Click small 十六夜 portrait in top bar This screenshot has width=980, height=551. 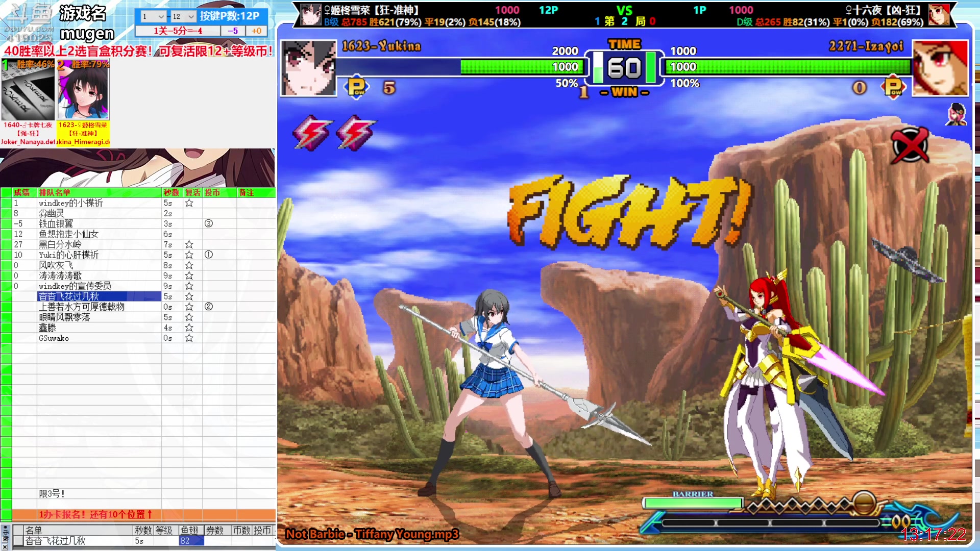tap(939, 15)
